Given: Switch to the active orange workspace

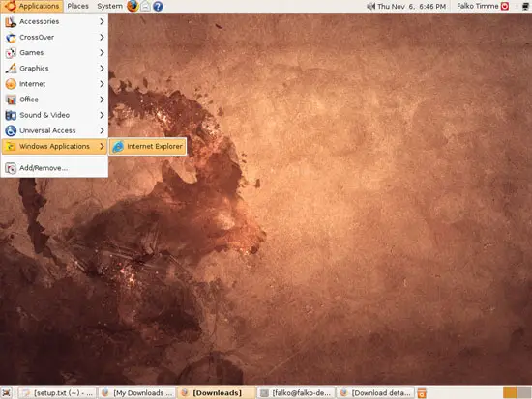Looking at the screenshot, I should pyautogui.click(x=510, y=393).
